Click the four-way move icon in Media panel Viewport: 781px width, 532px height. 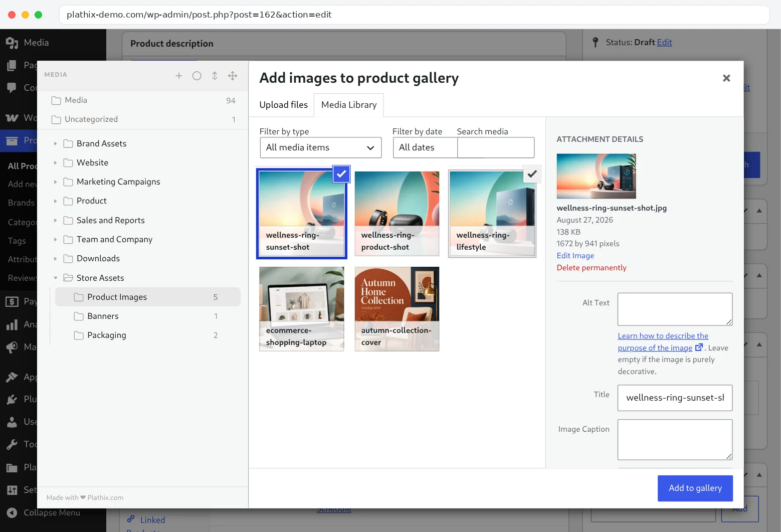point(233,76)
